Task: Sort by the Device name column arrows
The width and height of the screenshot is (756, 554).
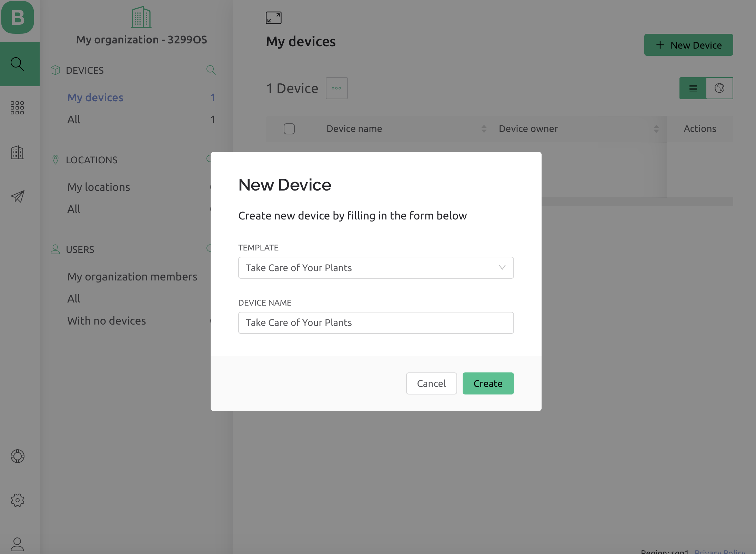Action: [x=484, y=129]
